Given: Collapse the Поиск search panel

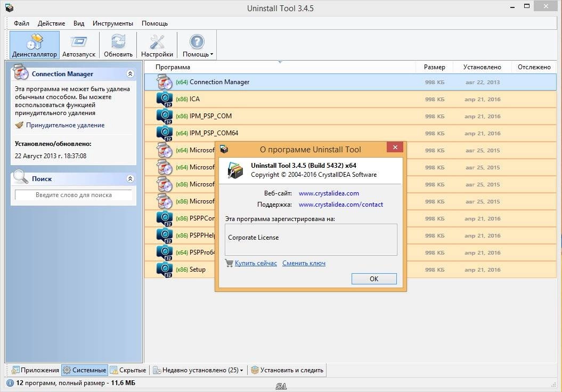Looking at the screenshot, I should point(130,178).
